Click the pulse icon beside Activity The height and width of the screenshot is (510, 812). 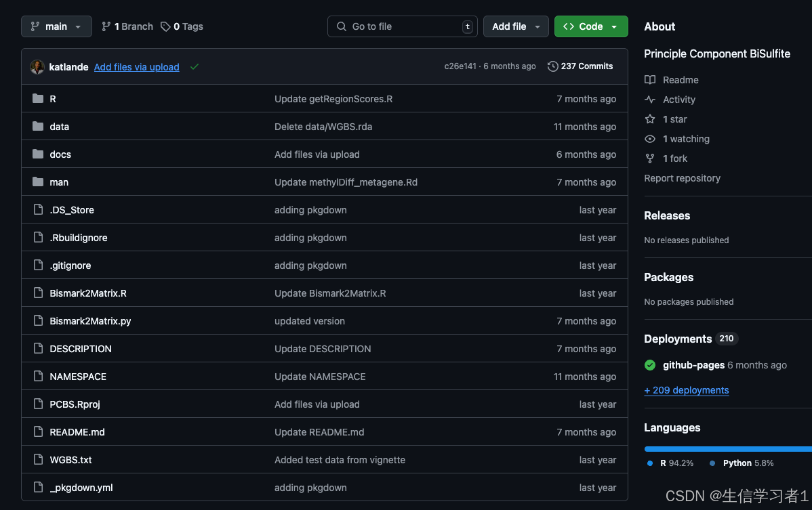pos(650,100)
